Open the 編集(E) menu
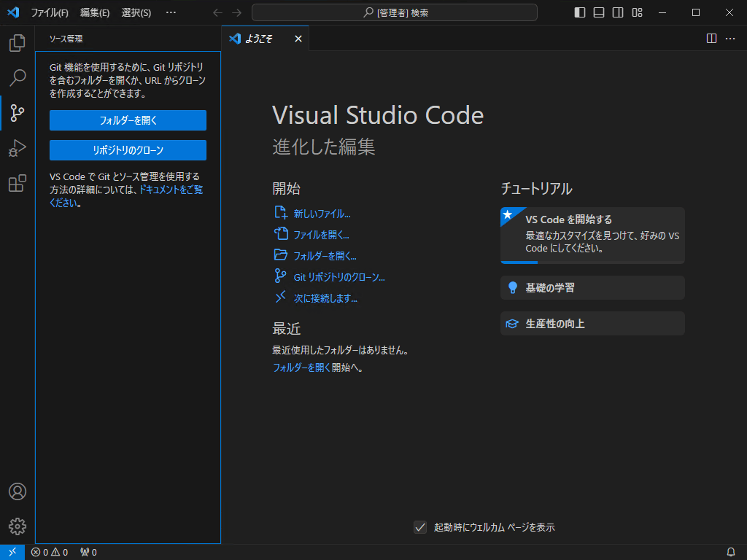This screenshot has height=560, width=747. point(95,13)
